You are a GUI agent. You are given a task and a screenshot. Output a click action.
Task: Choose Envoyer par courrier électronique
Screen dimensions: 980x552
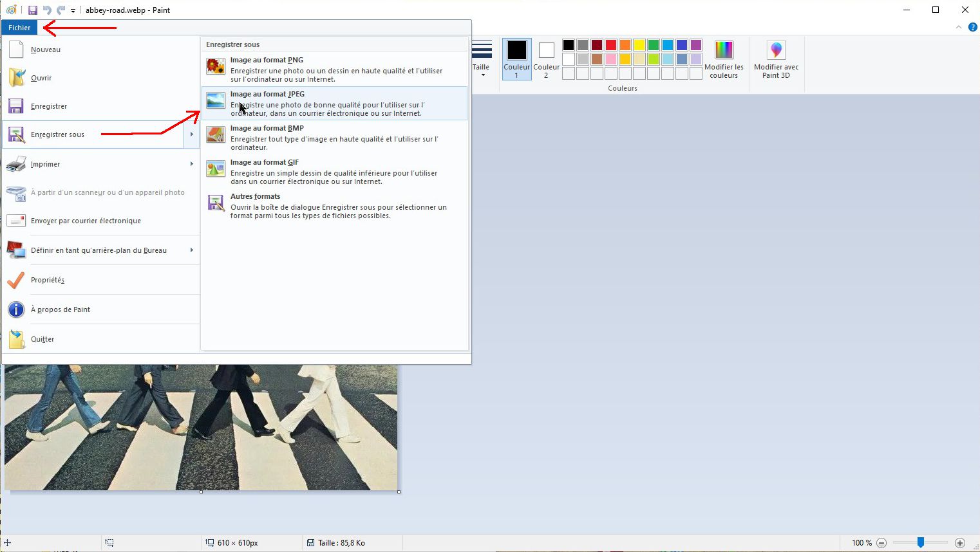pos(101,221)
